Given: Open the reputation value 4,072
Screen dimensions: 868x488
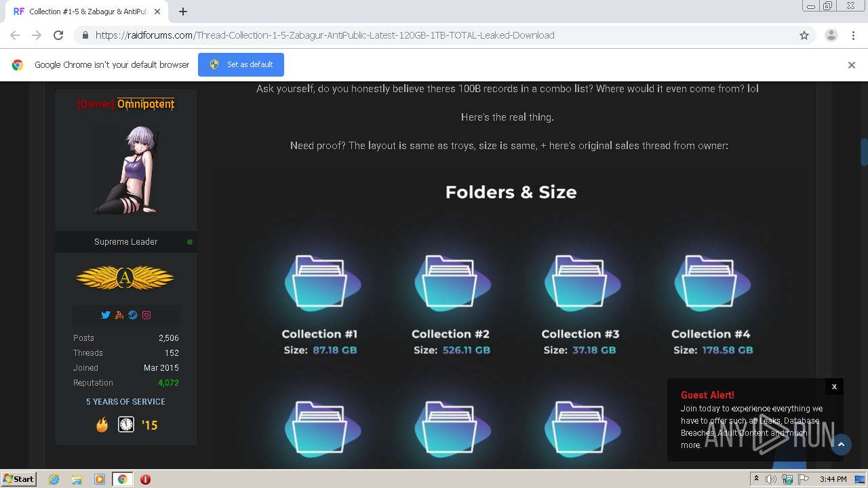Looking at the screenshot, I should pos(168,383).
